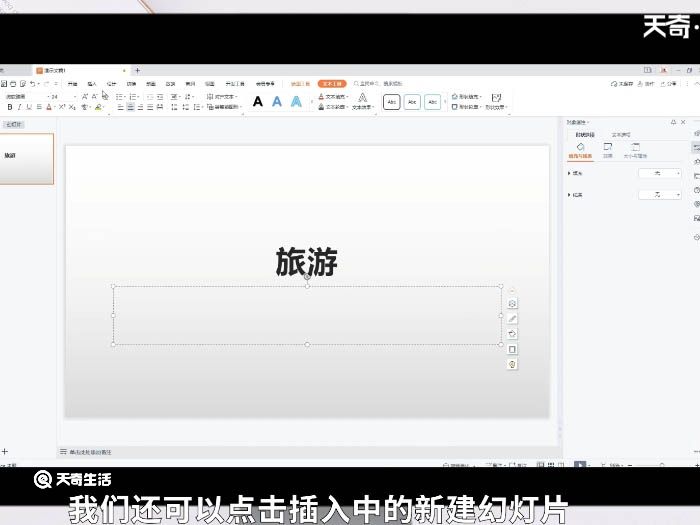
Task: Expand the 线条 line section
Action: tap(575, 195)
